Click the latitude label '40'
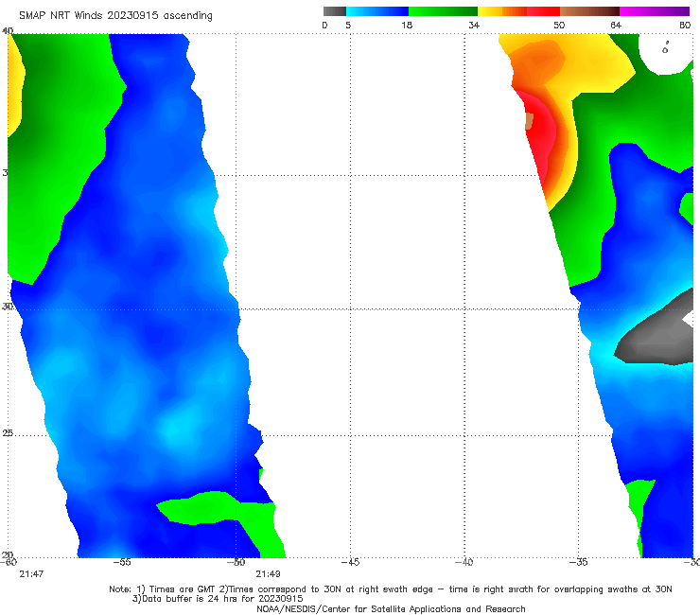 point(8,30)
